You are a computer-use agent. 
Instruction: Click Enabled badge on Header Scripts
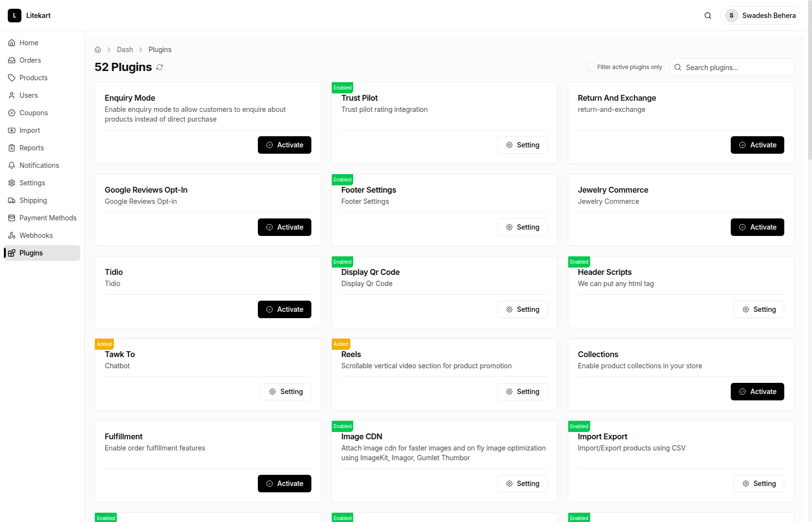click(x=579, y=262)
